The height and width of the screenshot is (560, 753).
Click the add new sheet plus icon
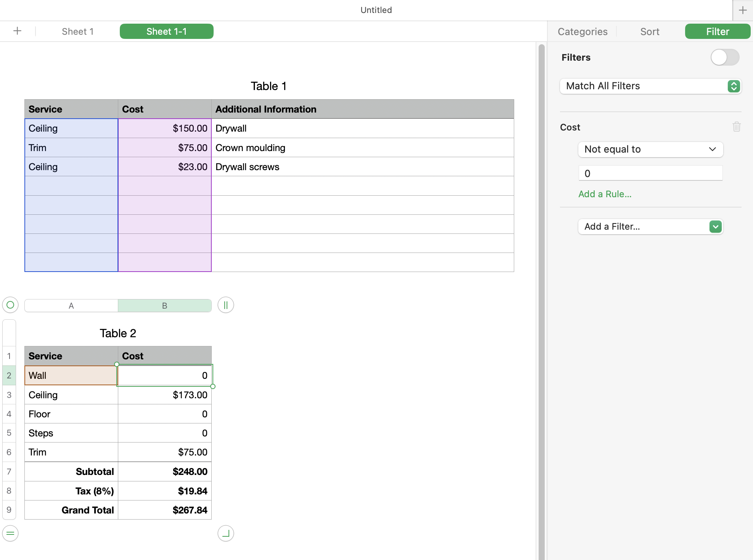[17, 31]
